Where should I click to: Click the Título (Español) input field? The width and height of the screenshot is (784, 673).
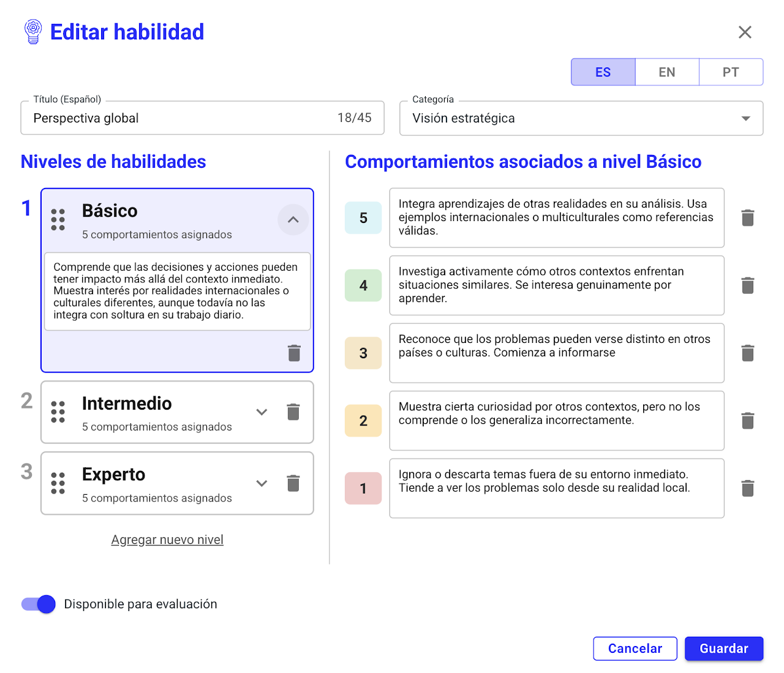pyautogui.click(x=184, y=118)
